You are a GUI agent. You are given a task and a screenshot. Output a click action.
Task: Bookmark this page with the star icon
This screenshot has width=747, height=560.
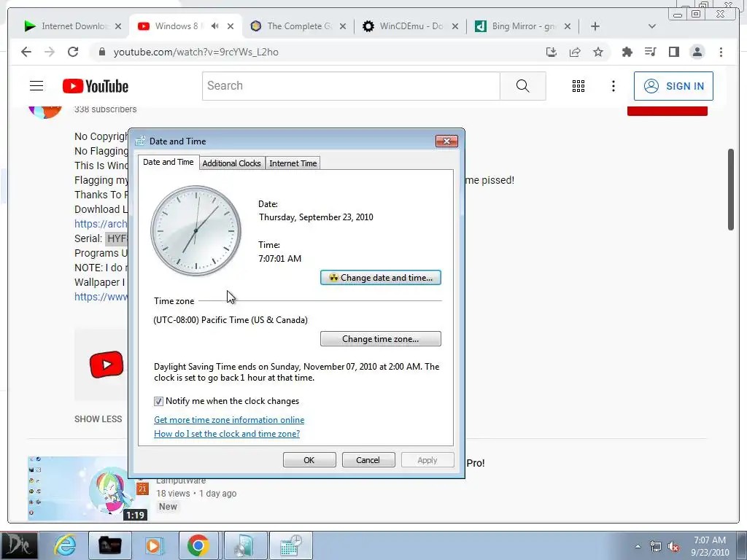(x=598, y=52)
